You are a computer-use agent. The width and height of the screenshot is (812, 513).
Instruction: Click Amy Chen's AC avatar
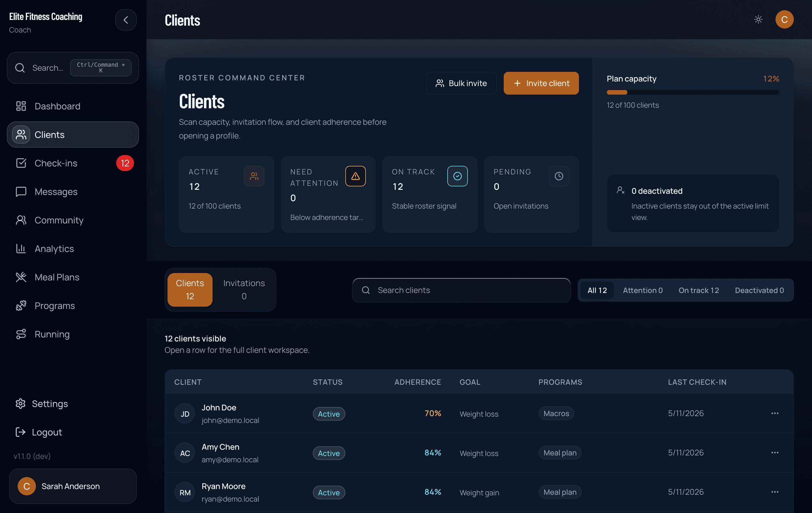click(x=185, y=453)
